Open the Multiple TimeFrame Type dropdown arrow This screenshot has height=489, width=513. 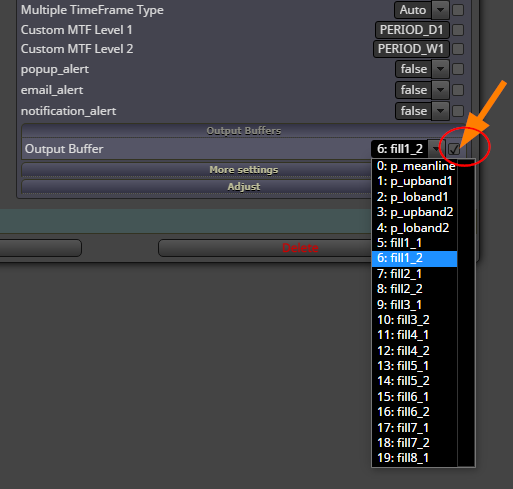(x=440, y=10)
